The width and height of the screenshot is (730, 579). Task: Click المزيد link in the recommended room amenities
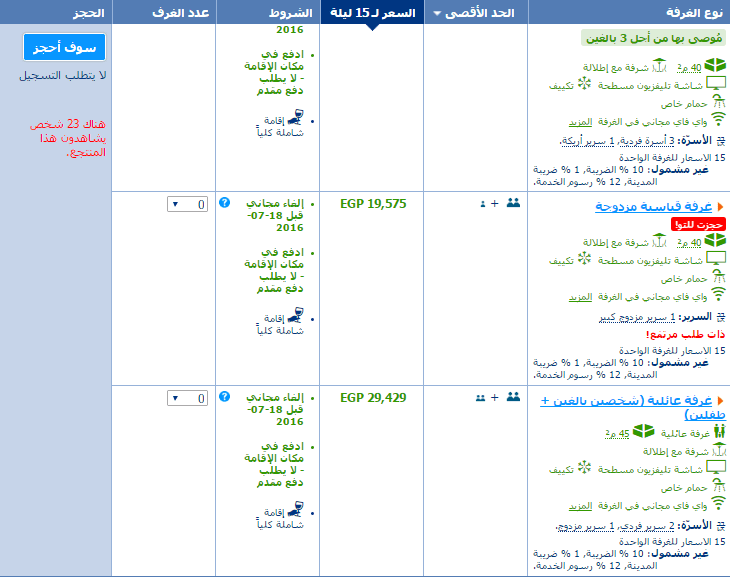point(580,122)
